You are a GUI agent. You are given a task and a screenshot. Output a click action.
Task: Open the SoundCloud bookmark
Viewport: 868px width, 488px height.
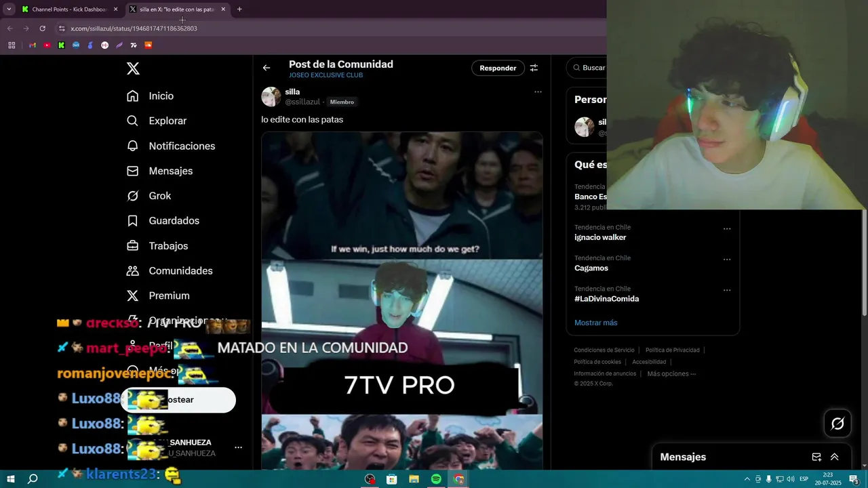pos(149,45)
